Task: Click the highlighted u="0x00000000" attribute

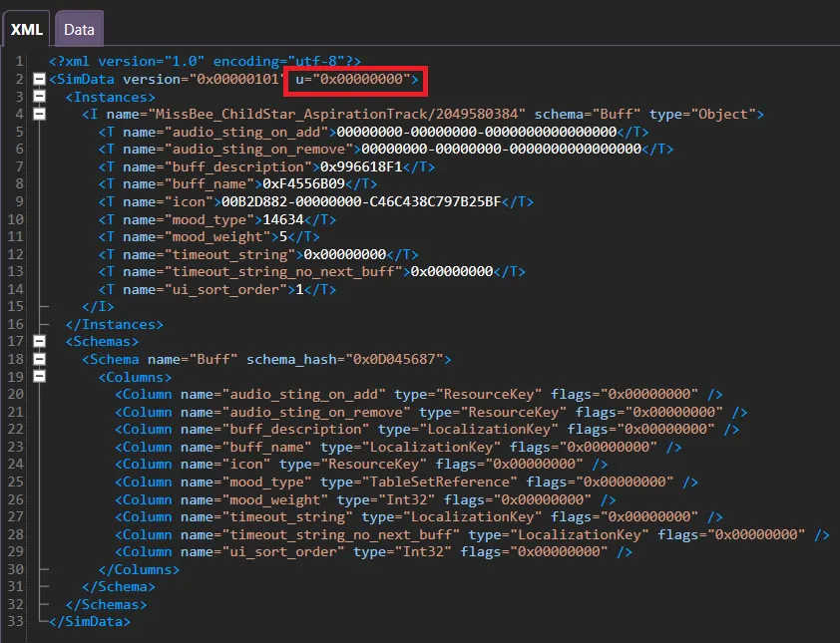Action: point(358,79)
